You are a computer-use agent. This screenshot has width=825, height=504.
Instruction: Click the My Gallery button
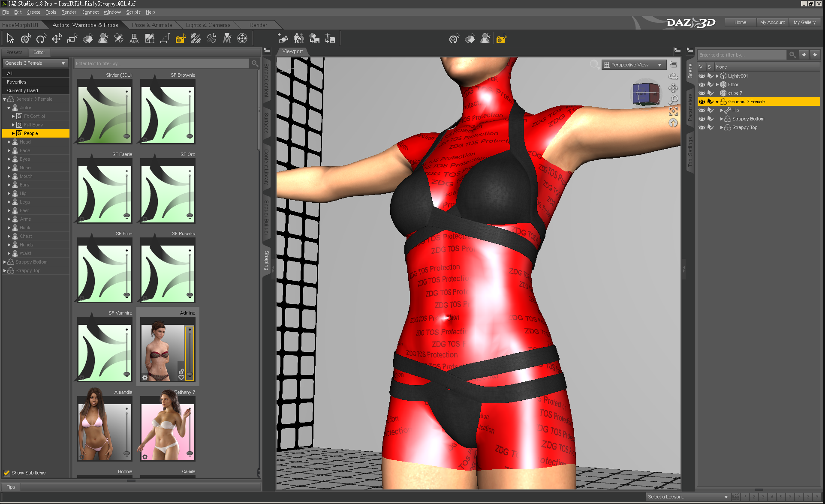pos(804,22)
